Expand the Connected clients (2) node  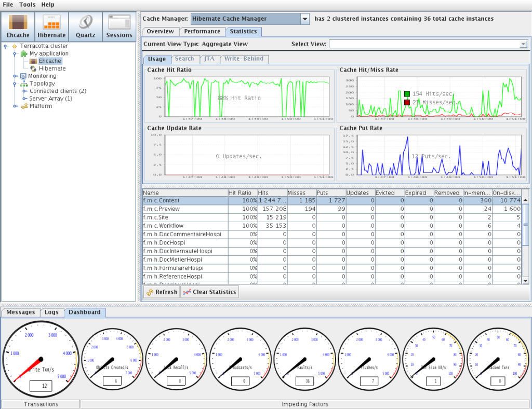[x=24, y=91]
